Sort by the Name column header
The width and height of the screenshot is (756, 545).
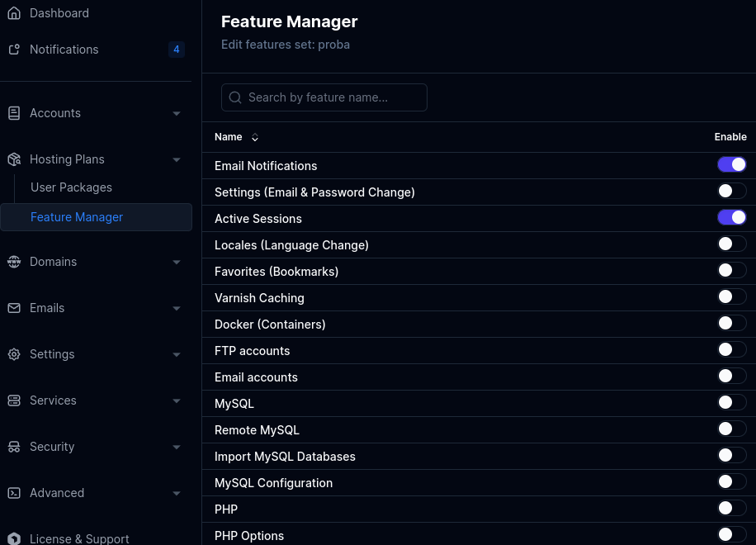(228, 137)
